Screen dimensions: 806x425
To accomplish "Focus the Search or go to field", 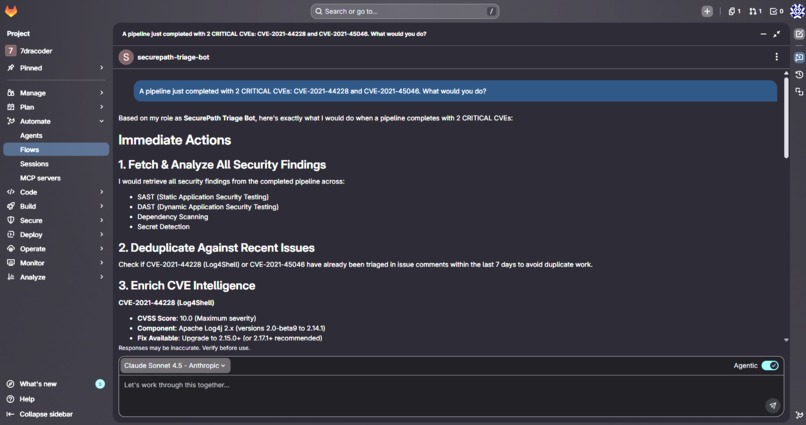I will [405, 11].
